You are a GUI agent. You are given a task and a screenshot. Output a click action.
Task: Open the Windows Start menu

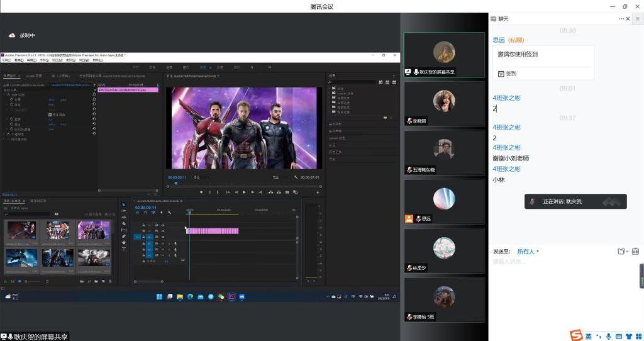point(159,296)
